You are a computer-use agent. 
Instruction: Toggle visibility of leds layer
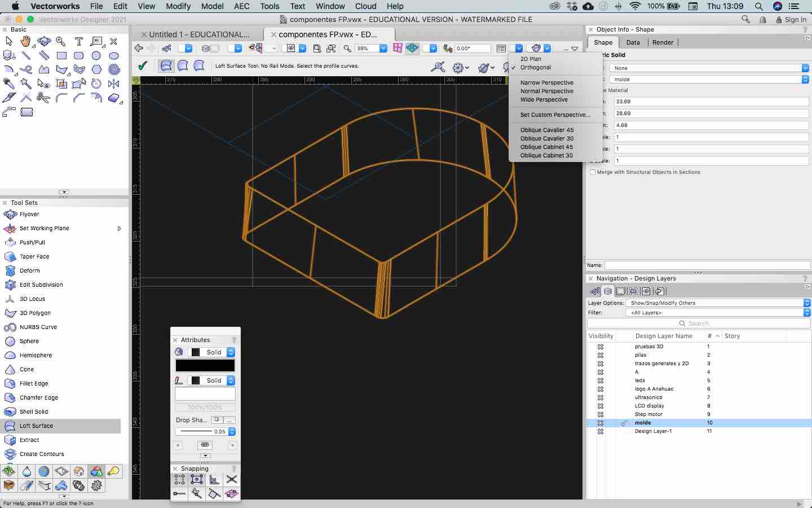[x=601, y=380]
